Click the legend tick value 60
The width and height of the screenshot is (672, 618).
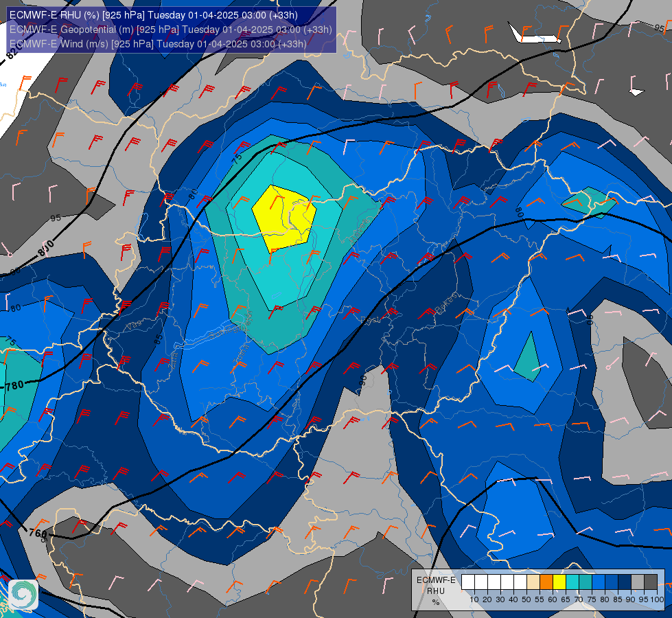point(553,599)
